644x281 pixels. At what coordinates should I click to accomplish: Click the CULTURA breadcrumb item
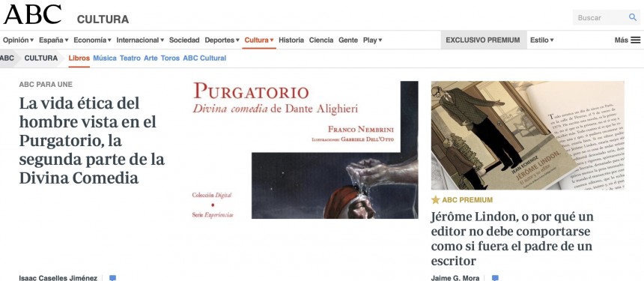pos(41,58)
